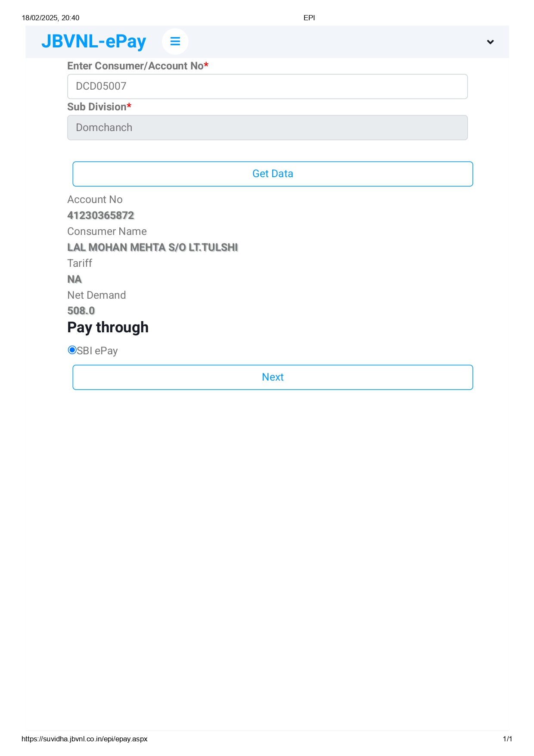Click the Pay through heading
Image resolution: width=534 pixels, height=756 pixels.
[x=108, y=328]
